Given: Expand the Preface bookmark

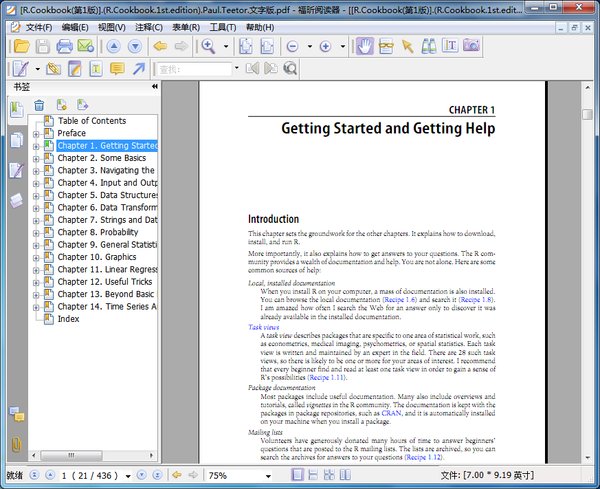Looking at the screenshot, I should [36, 134].
